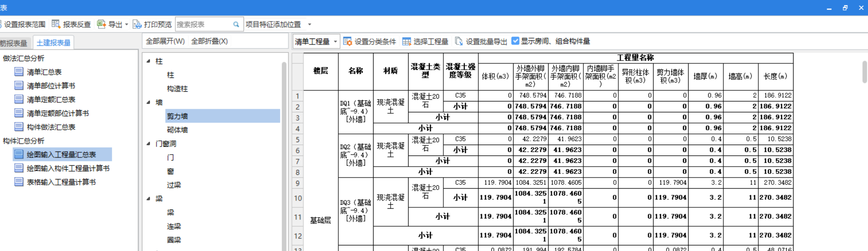Viewport: 868px width, 251px height.
Task: Click the 清单汇总表 report icon
Action: [19, 72]
